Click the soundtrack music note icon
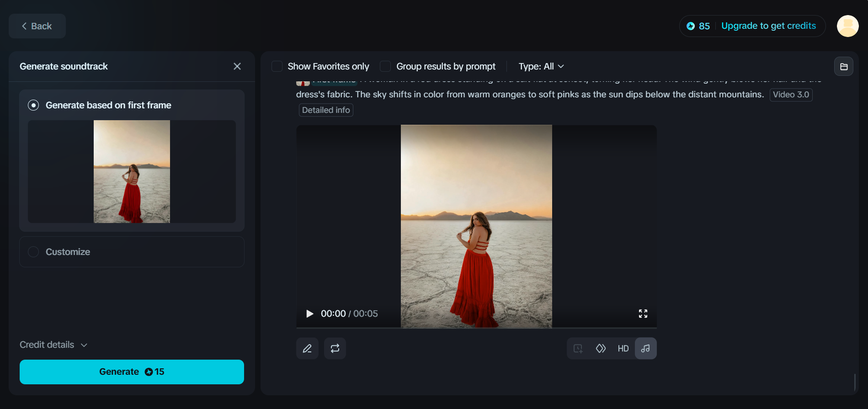Viewport: 868px width, 409px height. 645,348
